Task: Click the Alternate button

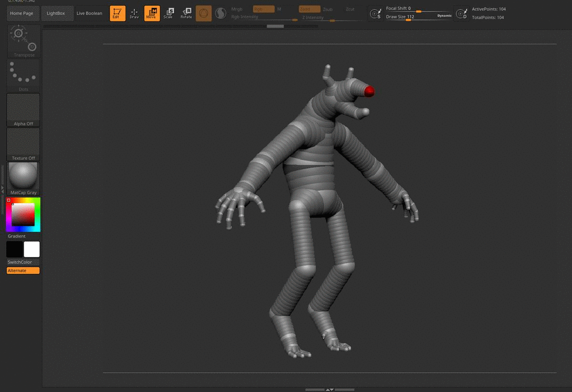Action: coord(22,270)
